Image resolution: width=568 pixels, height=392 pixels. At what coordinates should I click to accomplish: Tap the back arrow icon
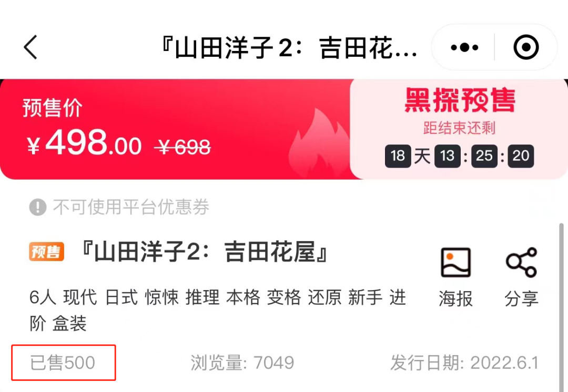pos(31,47)
